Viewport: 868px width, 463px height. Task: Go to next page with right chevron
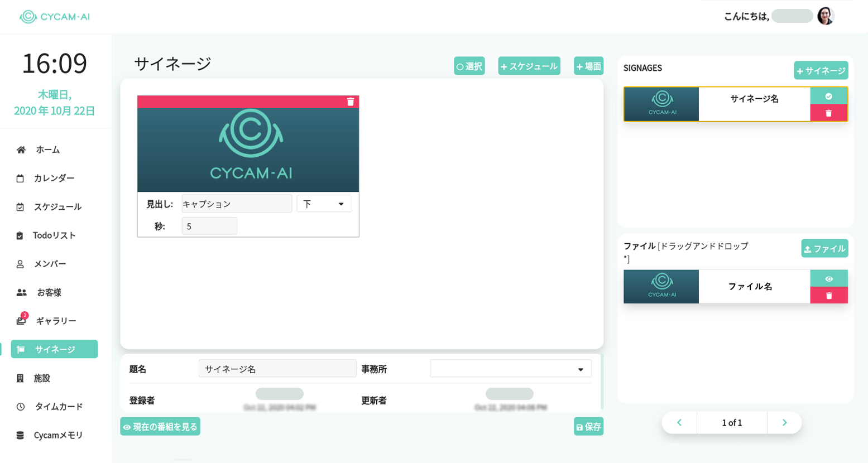(x=784, y=423)
